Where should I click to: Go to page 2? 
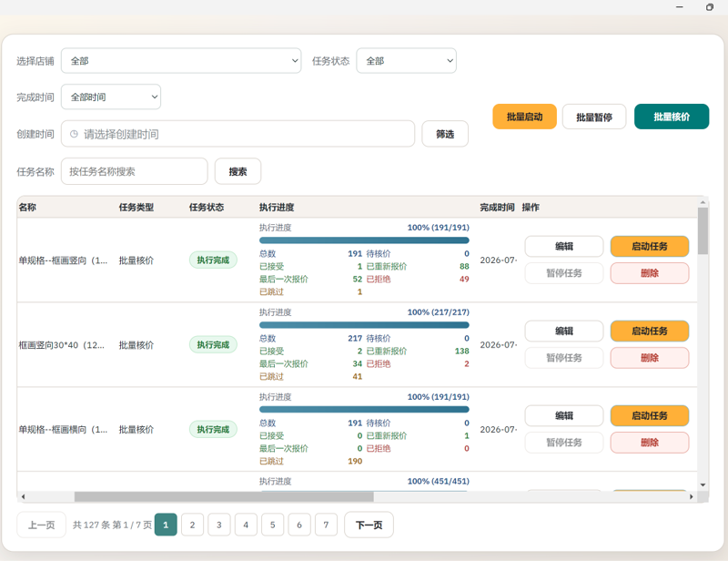tap(192, 525)
